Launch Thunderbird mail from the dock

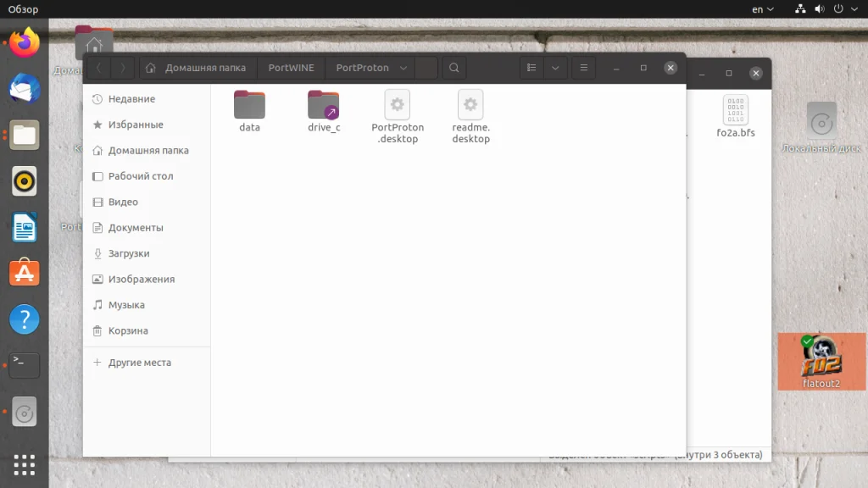tap(23, 89)
